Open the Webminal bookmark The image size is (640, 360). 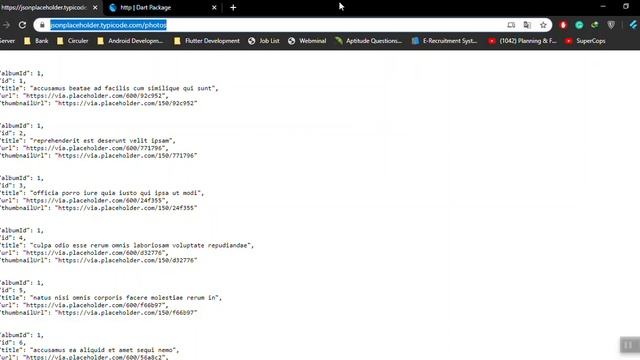point(307,41)
